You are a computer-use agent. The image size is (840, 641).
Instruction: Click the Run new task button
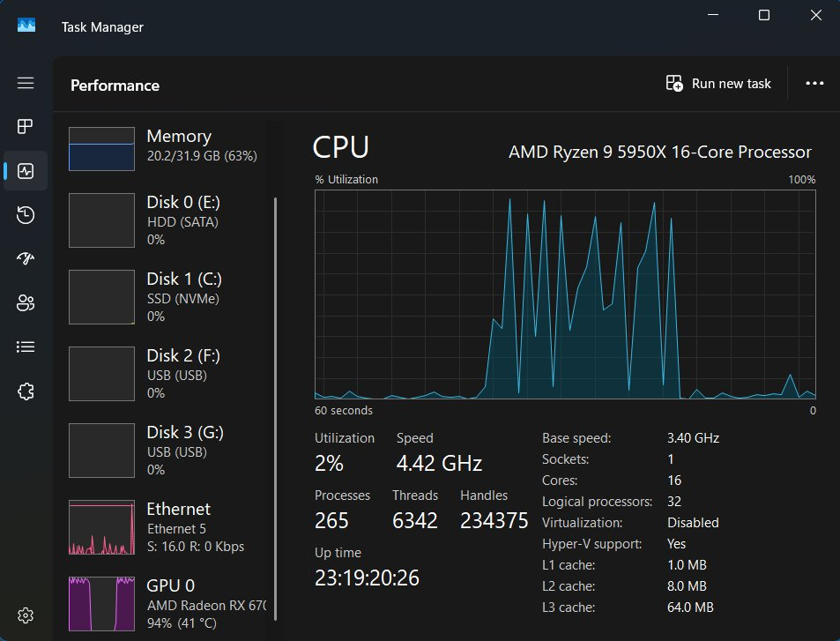tap(718, 84)
